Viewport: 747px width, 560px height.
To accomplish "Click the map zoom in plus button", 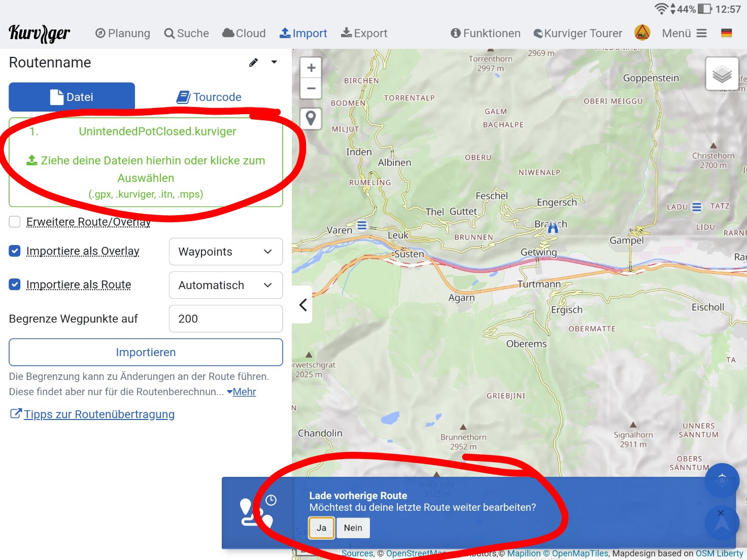I will point(311,68).
